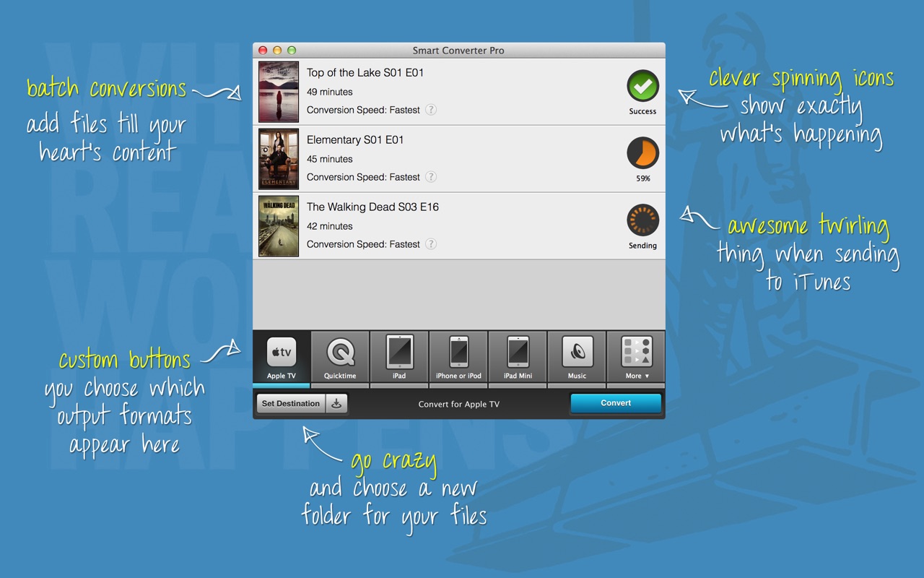The image size is (924, 578).
Task: Click the title The Walking Dead S03 E16
Action: pyautogui.click(x=372, y=207)
